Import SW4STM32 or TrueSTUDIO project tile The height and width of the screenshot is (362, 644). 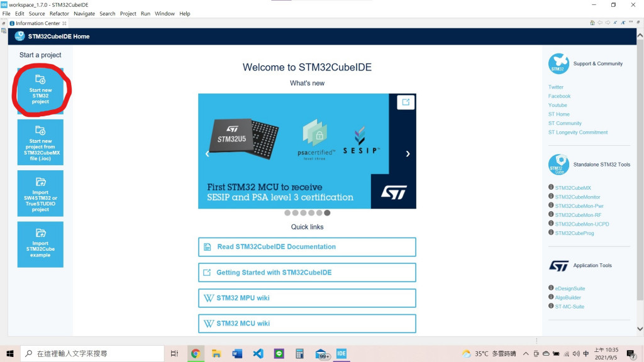pos(40,194)
